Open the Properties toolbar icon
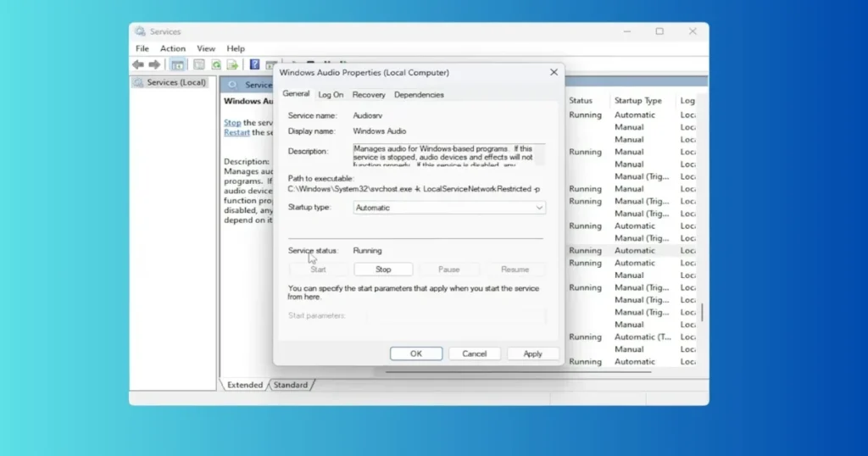868x456 pixels. (x=198, y=64)
